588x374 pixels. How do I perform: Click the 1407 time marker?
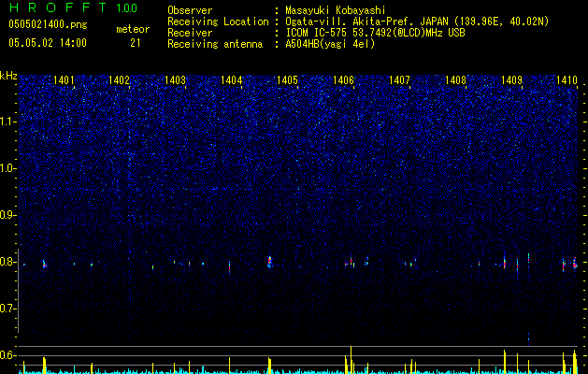click(399, 79)
